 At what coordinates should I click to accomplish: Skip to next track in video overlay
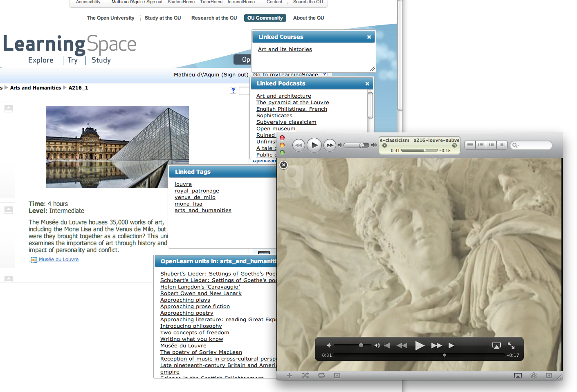coord(451,345)
